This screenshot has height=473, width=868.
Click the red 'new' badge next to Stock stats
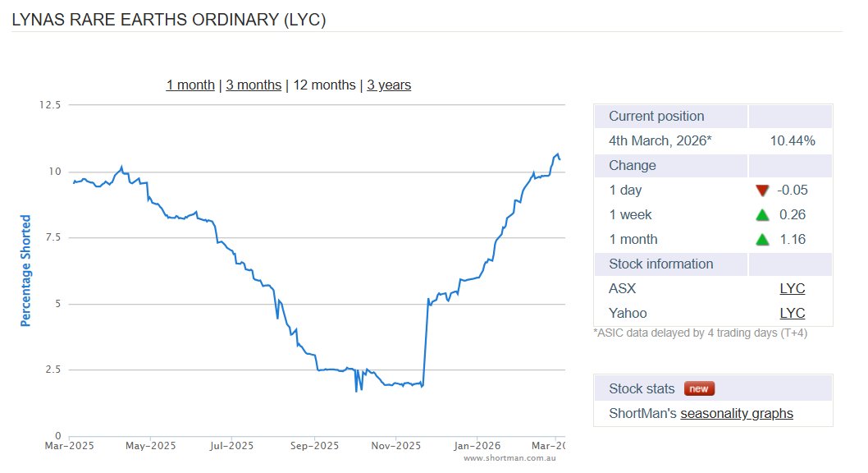698,388
